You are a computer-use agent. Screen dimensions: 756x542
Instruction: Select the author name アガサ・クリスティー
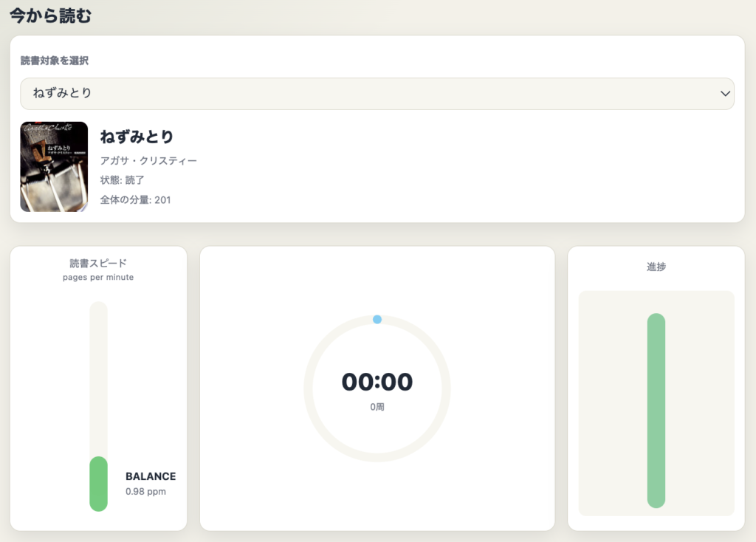(148, 160)
